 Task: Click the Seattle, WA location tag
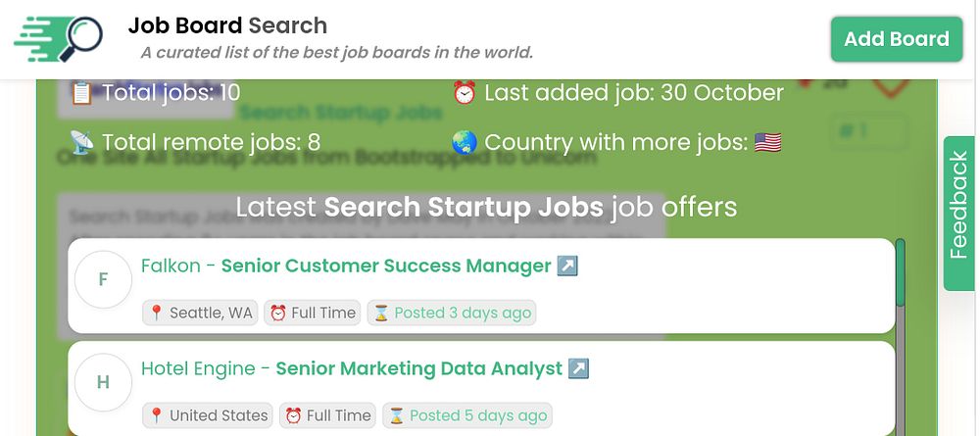[200, 314]
